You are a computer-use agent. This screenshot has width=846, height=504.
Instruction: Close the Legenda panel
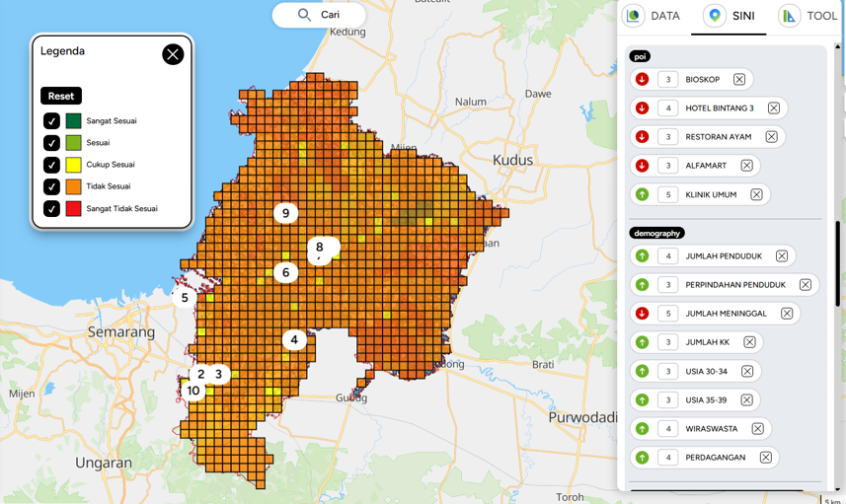[x=173, y=54]
